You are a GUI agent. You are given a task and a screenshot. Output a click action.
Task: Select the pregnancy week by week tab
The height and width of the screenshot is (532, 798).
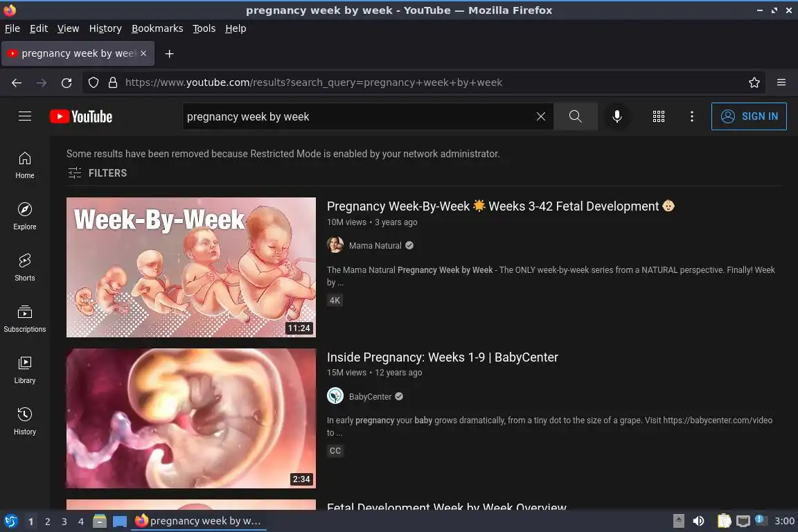pyautogui.click(x=78, y=53)
